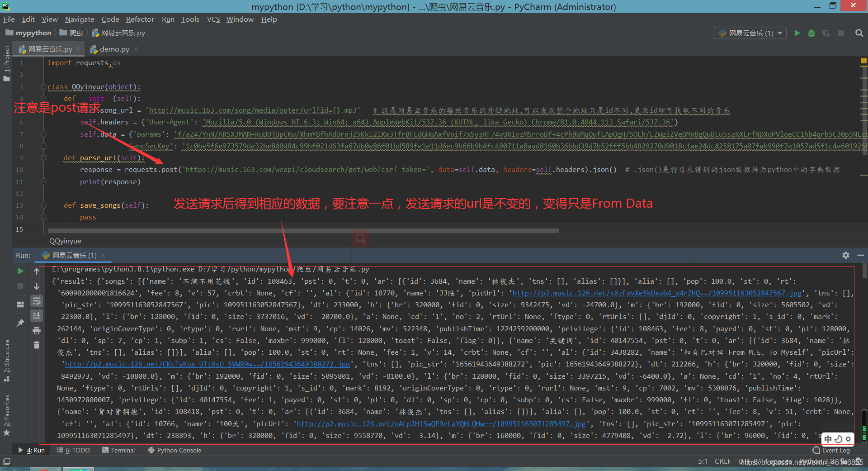Collapse the save_songs method fold marker
The image size is (868, 471).
[44, 205]
